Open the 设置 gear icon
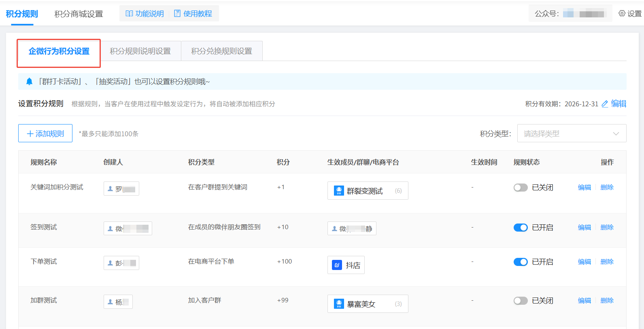The image size is (644, 329). (x=622, y=13)
